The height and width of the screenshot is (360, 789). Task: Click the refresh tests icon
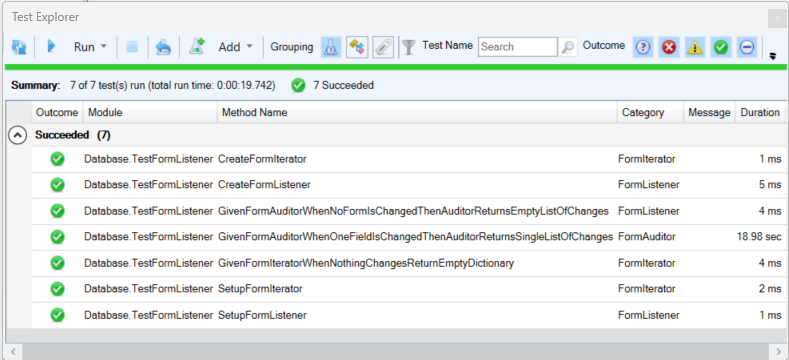(x=19, y=47)
